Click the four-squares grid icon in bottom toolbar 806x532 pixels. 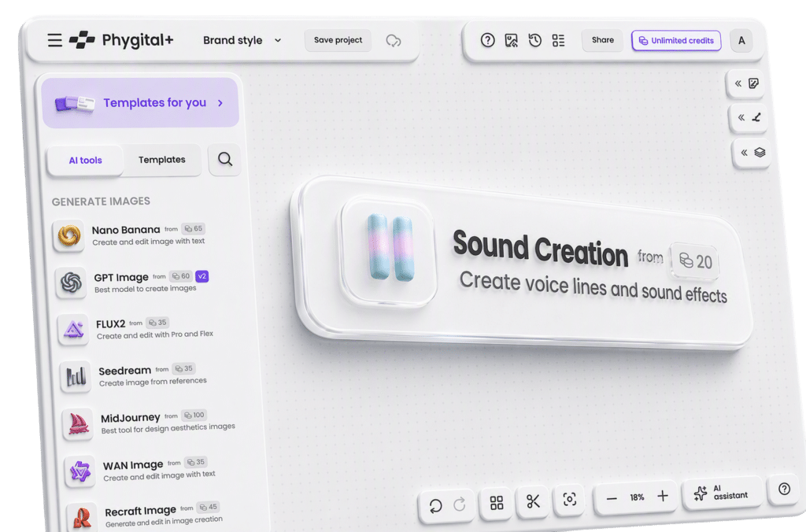(x=497, y=503)
